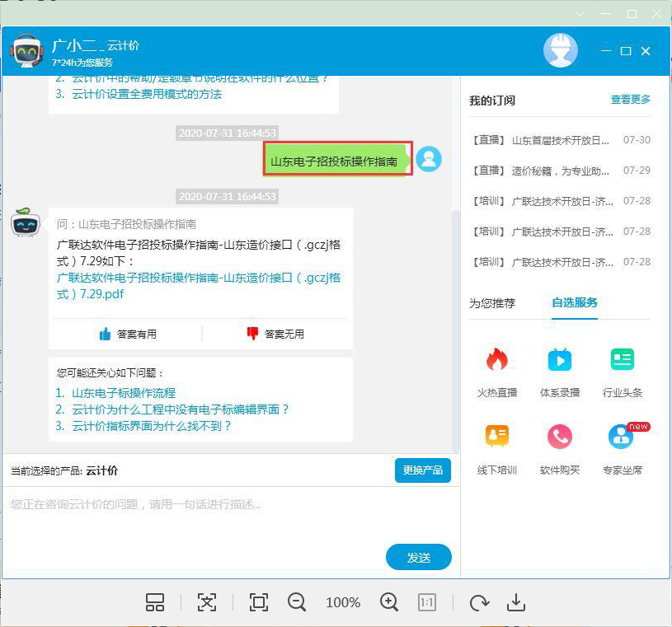
Task: Switch to 为您推荐 tab
Action: pyautogui.click(x=492, y=303)
